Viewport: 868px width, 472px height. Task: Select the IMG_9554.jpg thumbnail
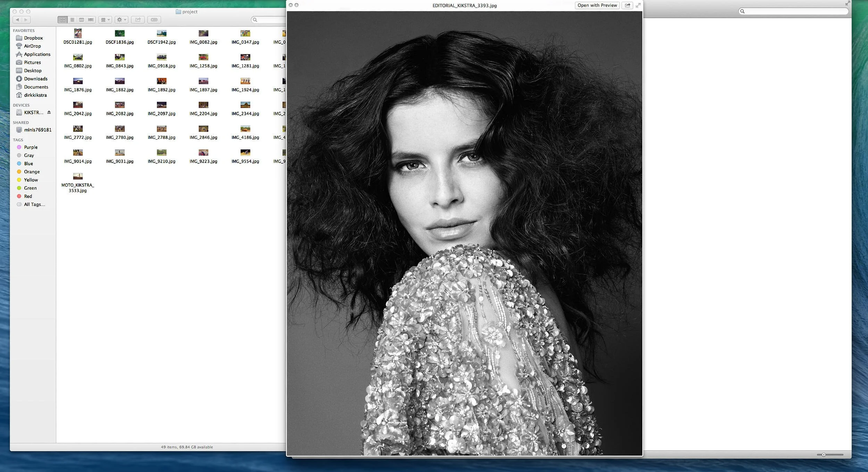click(245, 152)
